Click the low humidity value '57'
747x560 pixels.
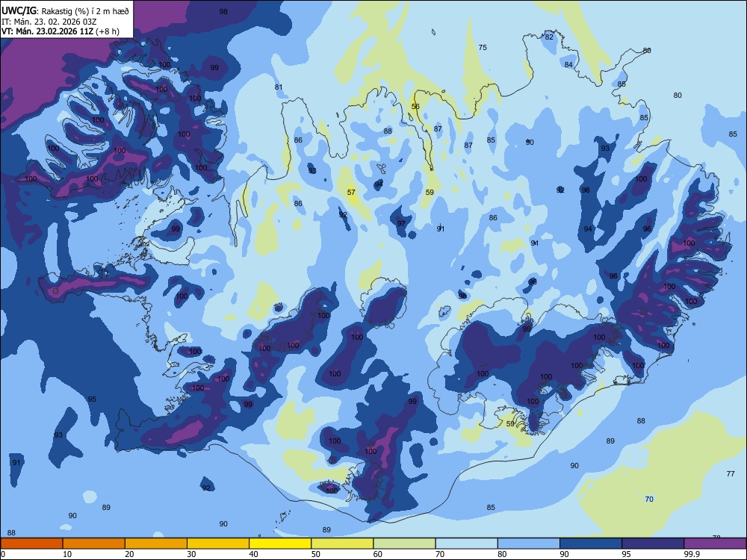[x=351, y=193]
